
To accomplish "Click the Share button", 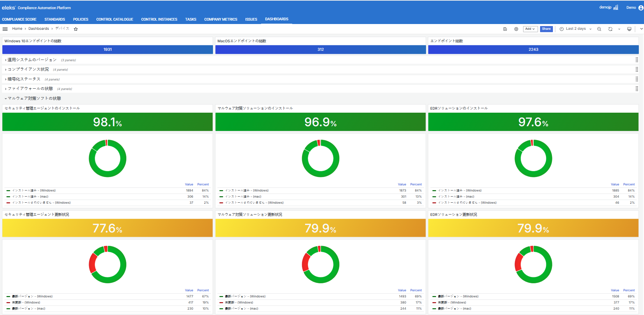I will tap(546, 29).
